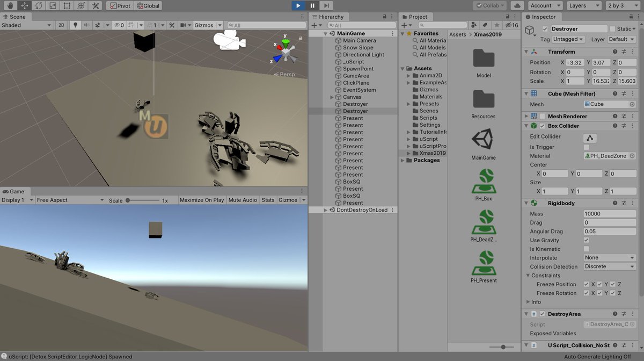
Task: Open the Tag Untagged dropdown
Action: coord(569,39)
